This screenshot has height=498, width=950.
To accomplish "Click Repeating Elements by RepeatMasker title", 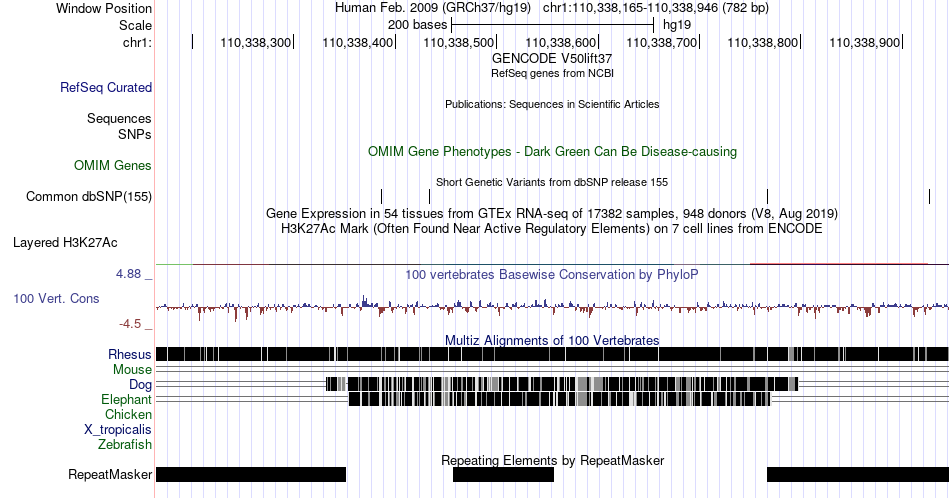I will (x=552, y=460).
